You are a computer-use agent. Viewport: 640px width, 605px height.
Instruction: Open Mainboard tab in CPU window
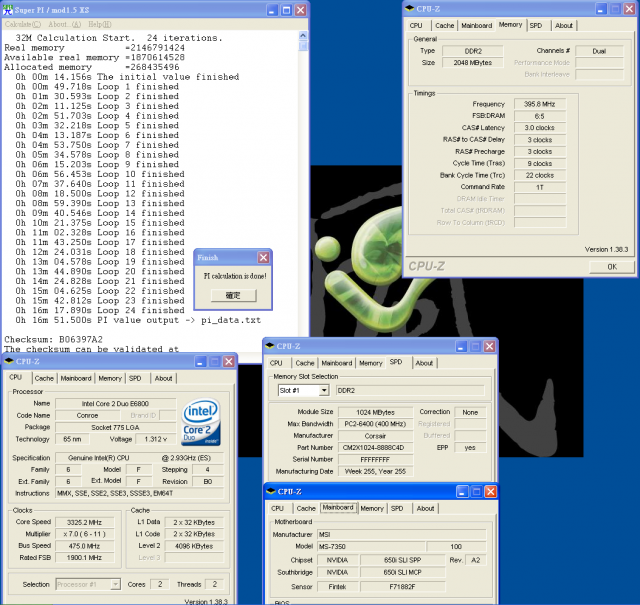click(x=76, y=378)
